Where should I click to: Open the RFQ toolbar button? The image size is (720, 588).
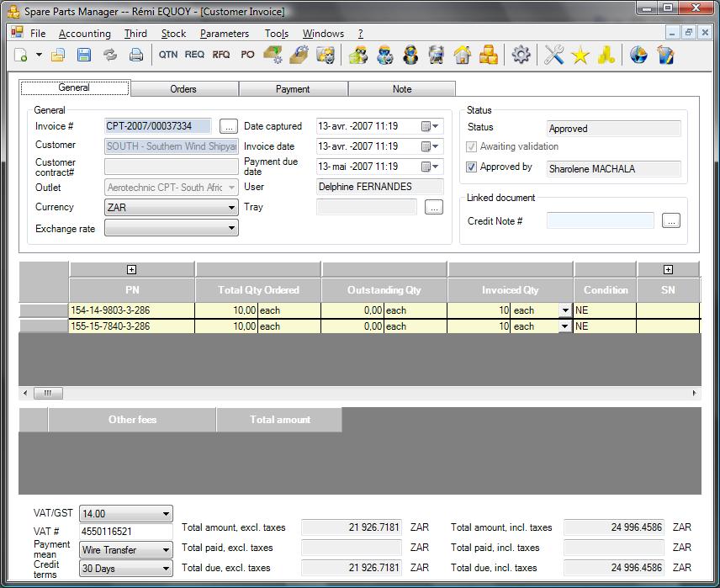221,55
